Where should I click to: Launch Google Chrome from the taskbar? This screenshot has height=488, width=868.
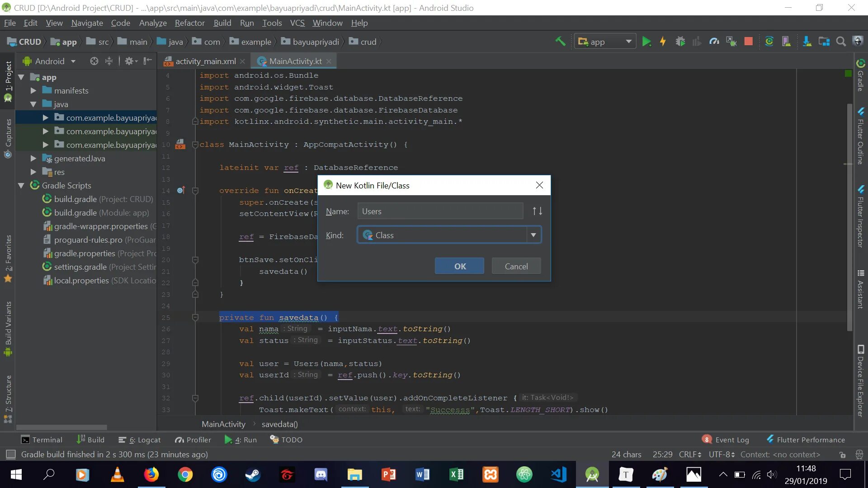pyautogui.click(x=185, y=474)
